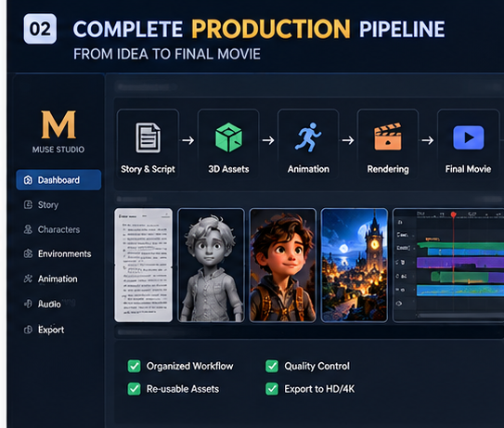Click the 'Organized Workflow' text
The width and height of the screenshot is (504, 428).
pyautogui.click(x=189, y=366)
